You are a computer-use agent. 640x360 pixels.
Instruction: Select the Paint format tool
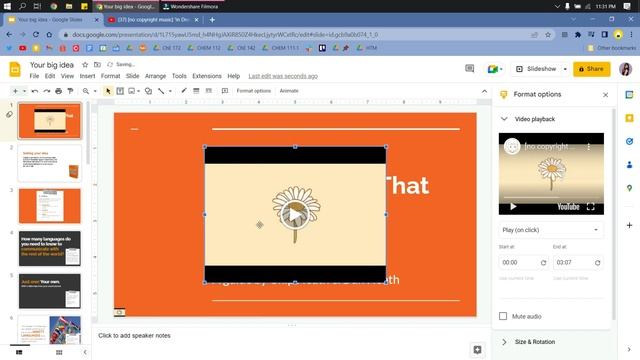(x=70, y=91)
